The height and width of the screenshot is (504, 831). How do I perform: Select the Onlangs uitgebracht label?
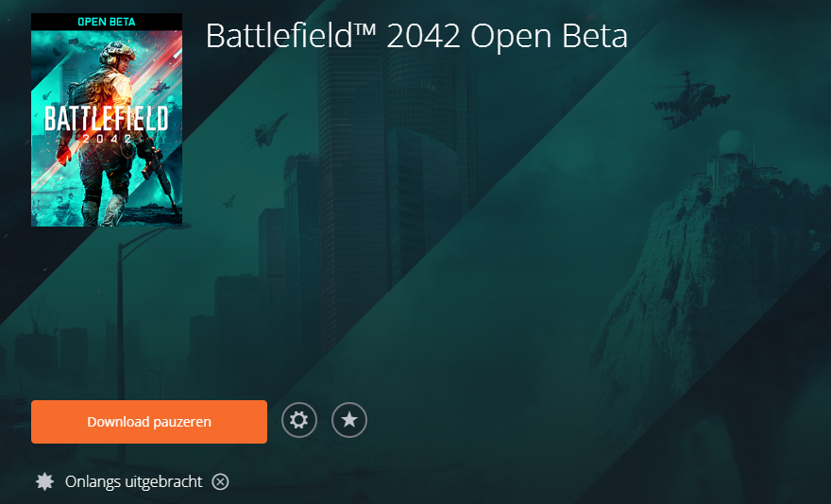(133, 481)
